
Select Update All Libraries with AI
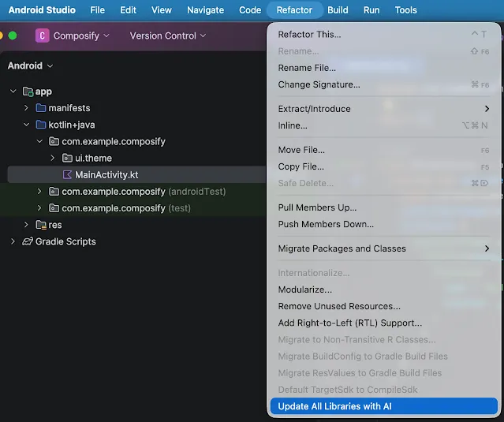tap(334, 406)
